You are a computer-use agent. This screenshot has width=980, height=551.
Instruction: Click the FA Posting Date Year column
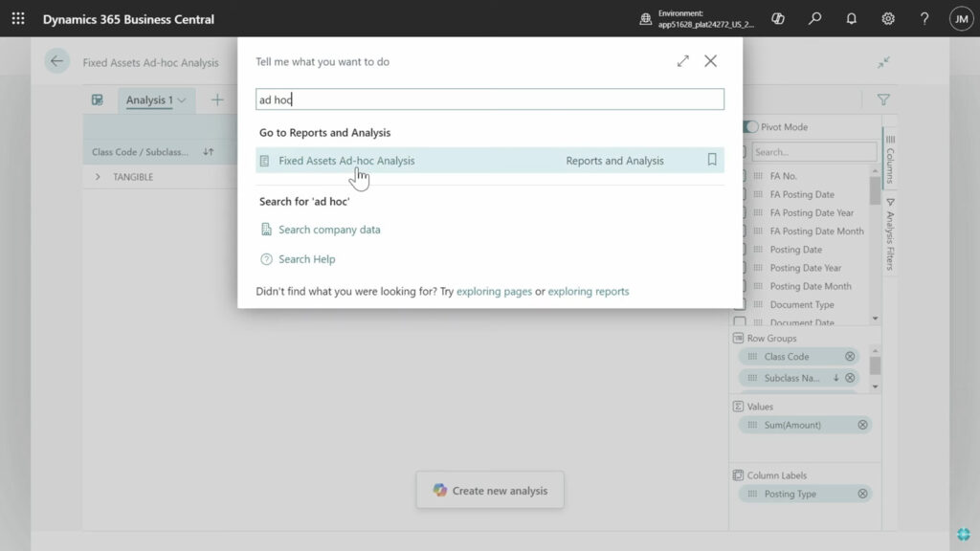[x=812, y=212]
